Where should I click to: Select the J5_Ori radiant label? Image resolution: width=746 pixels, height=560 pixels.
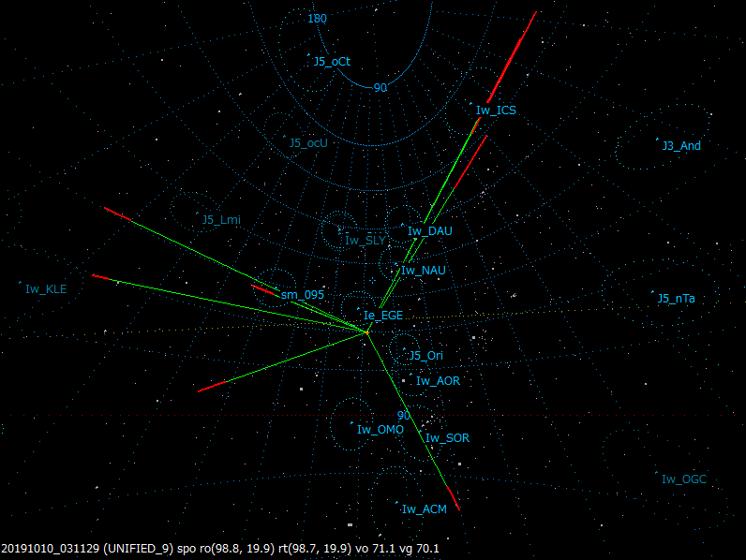425,356
